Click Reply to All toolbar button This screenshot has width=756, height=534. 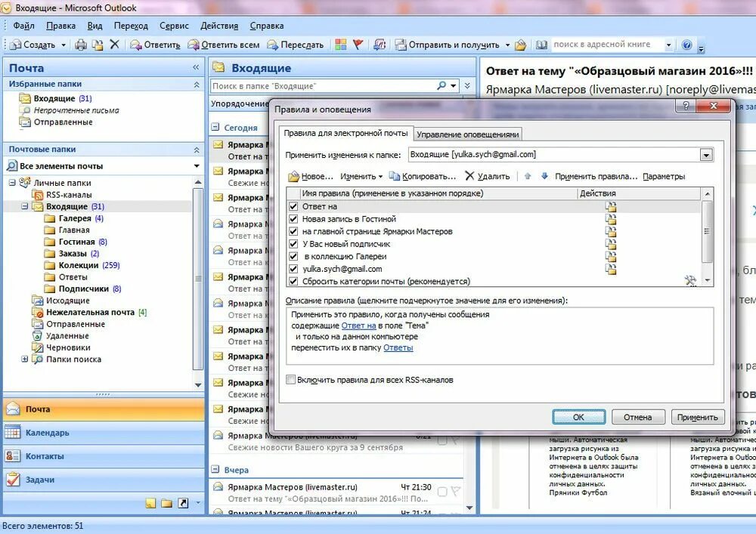(x=224, y=45)
